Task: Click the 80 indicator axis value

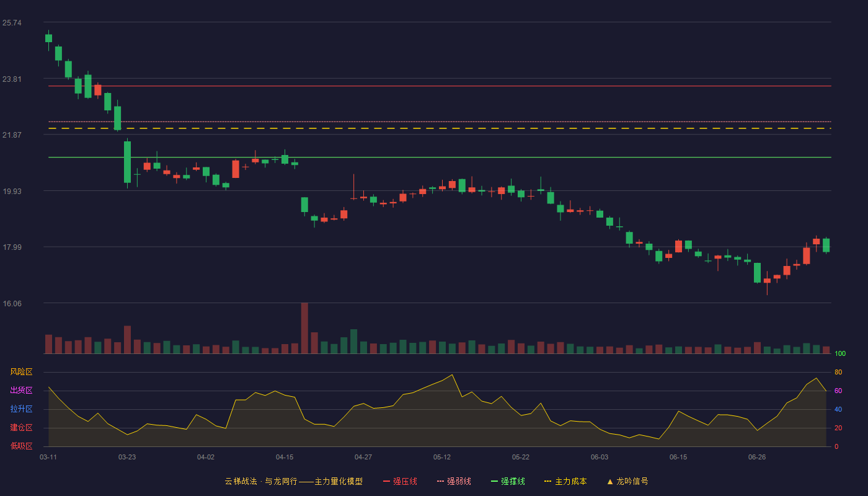Action: click(838, 372)
